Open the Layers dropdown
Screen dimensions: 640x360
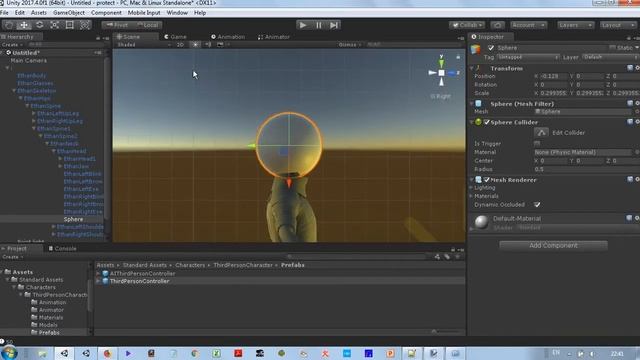click(576, 25)
